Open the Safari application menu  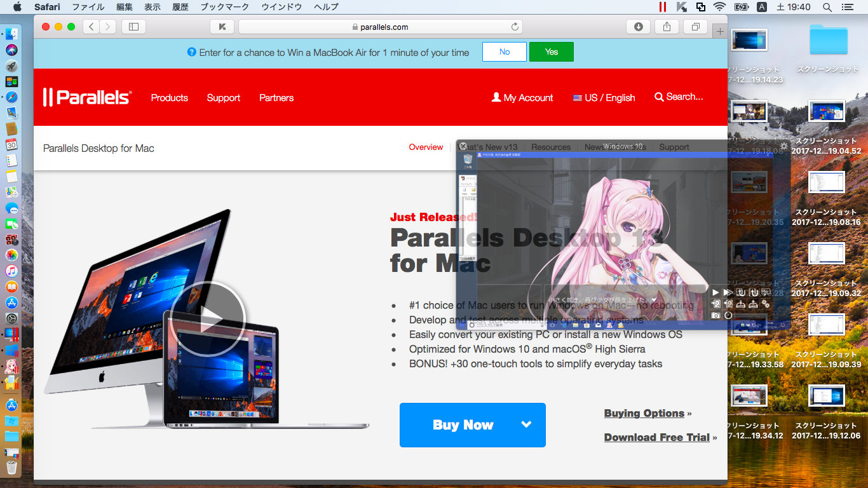coord(47,7)
